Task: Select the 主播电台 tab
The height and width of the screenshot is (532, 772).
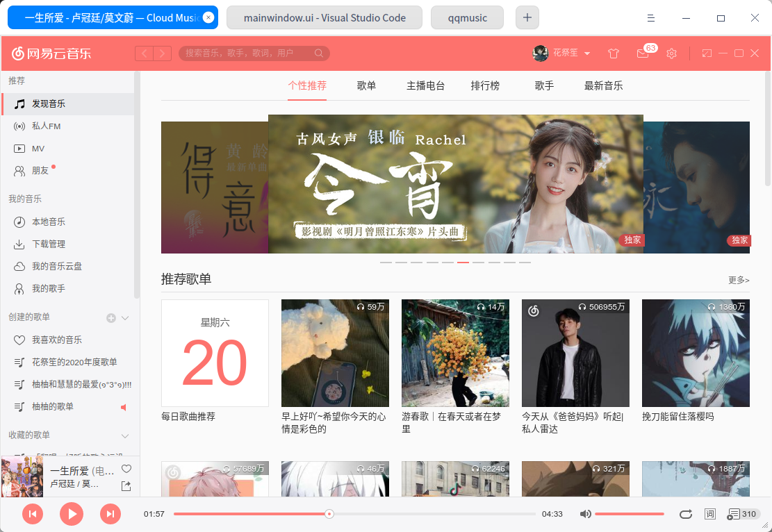Action: 425,85
